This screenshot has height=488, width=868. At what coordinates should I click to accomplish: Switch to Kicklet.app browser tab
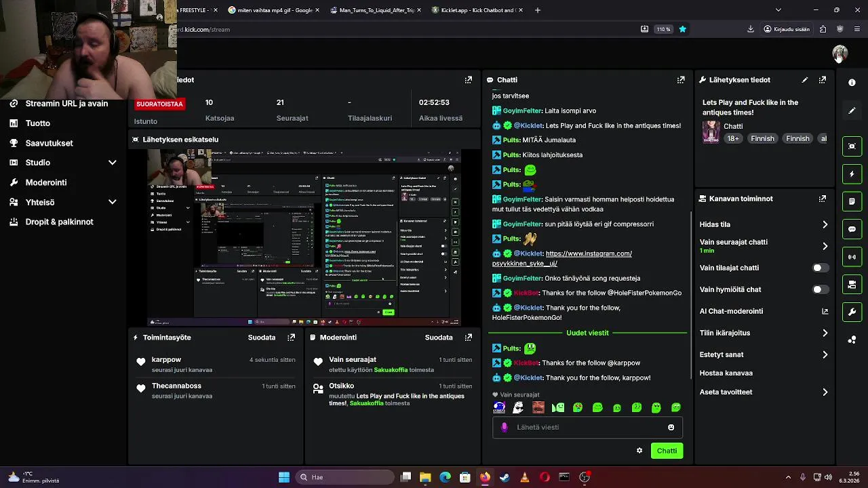(x=478, y=10)
